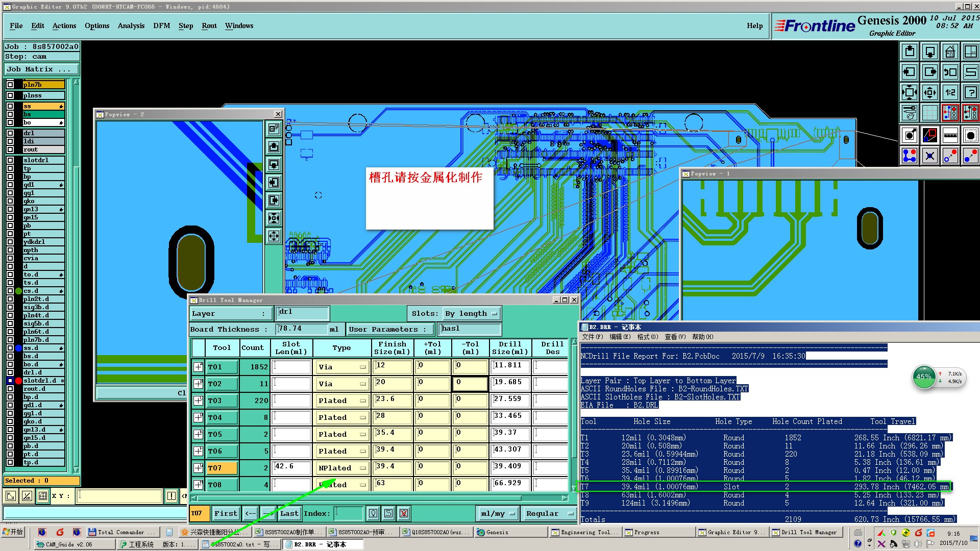Select the ruler measure tool
Viewport: 980px width, 551px height.
pyautogui.click(x=950, y=135)
